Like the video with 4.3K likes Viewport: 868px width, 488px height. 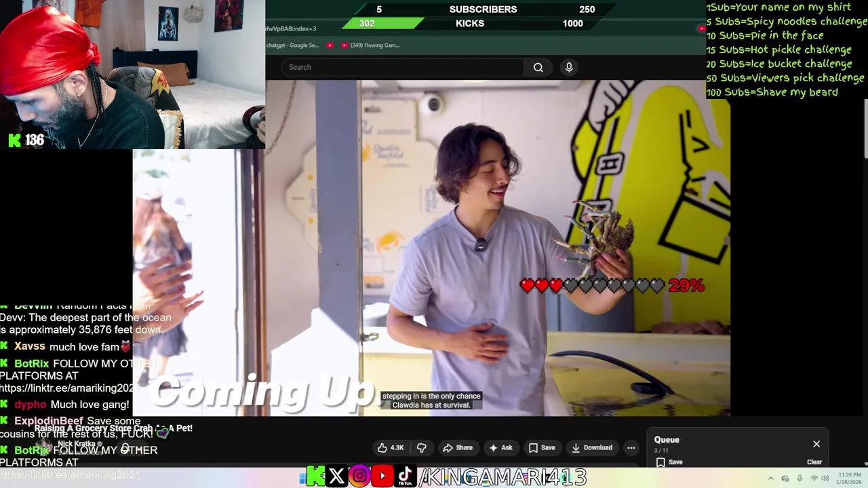391,447
